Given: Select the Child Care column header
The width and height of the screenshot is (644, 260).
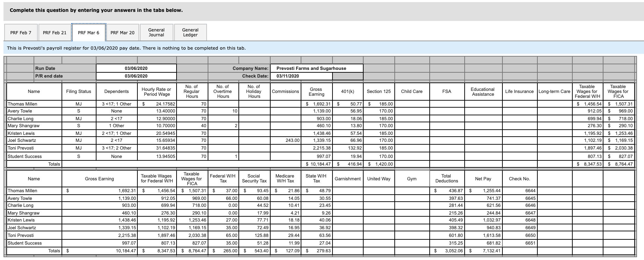Looking at the screenshot, I should 412,92.
